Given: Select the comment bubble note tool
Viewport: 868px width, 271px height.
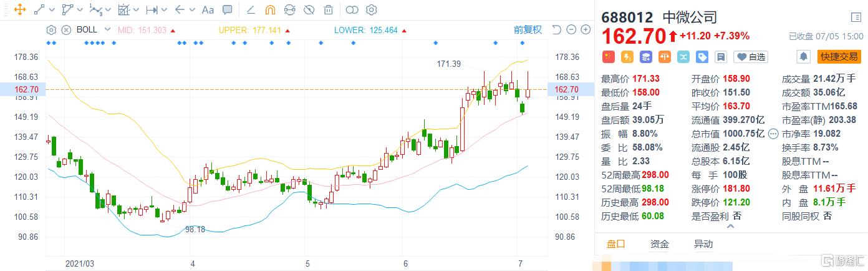Looking at the screenshot, I should pos(228,9).
